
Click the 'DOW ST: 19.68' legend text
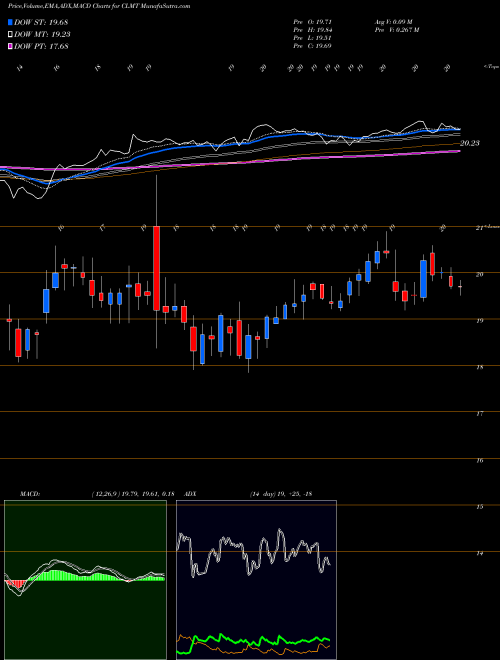pos(41,22)
